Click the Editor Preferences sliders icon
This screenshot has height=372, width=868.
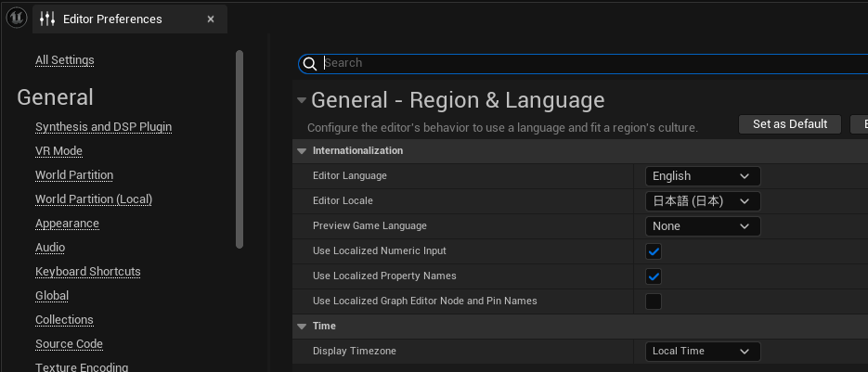48,19
